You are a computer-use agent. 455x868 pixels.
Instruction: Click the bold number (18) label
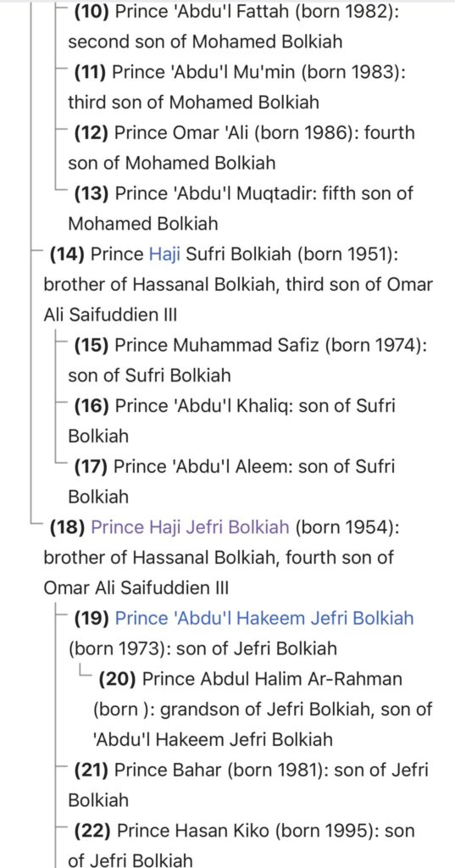(67, 526)
